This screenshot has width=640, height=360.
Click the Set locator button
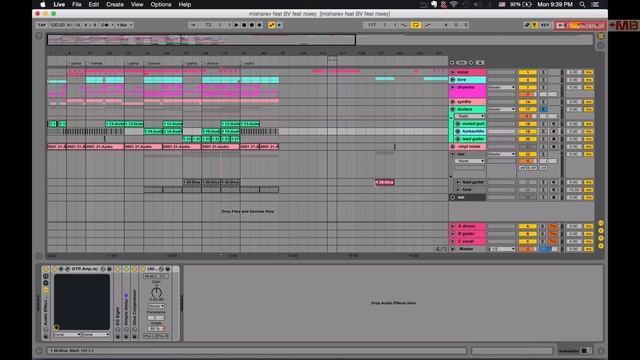tap(461, 62)
